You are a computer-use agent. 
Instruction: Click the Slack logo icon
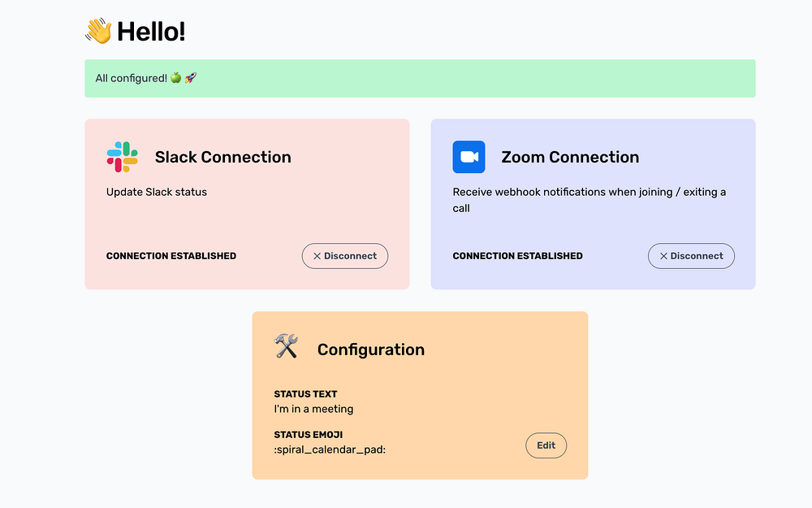123,157
